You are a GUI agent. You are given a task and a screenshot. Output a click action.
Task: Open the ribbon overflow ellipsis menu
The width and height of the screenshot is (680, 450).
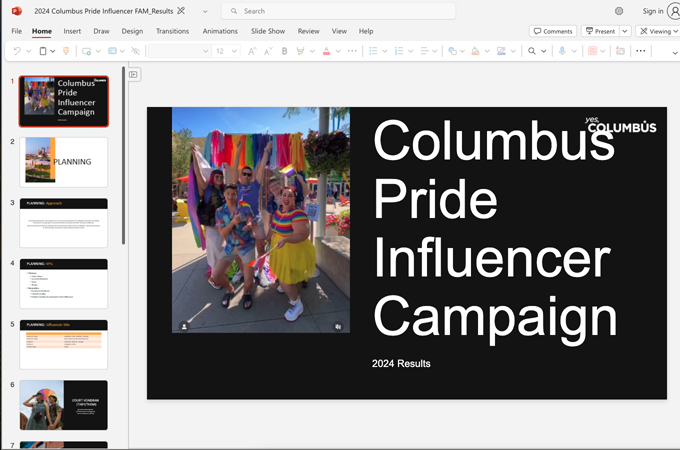[x=641, y=51]
